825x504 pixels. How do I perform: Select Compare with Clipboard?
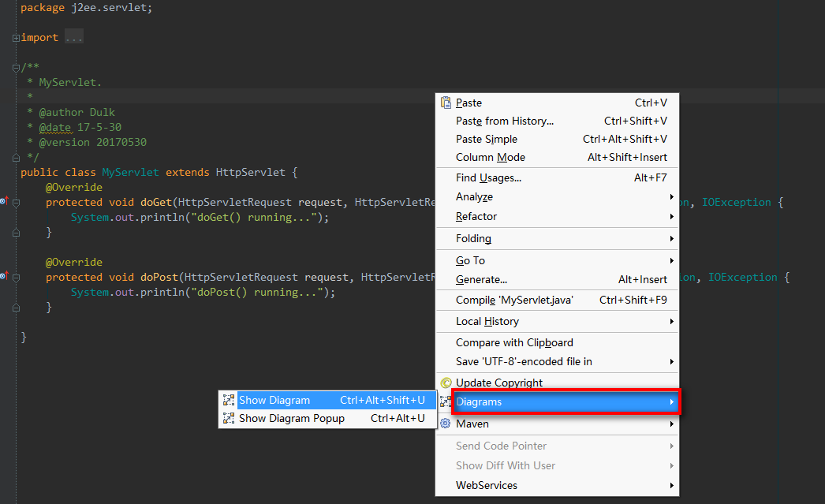[557, 342]
